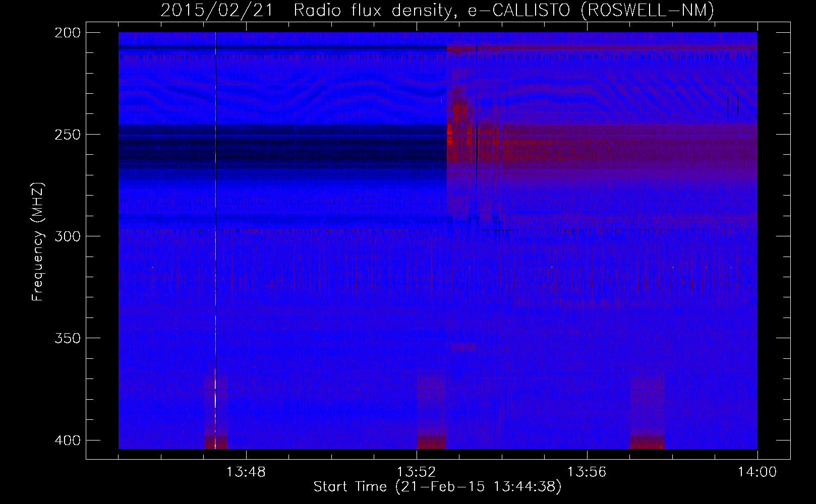Screen dimensions: 816x504
Task: Click the plot title "2015/02/21 Radio flux density, e-CALLISTO (ROSWELL-NM)"
Action: pos(437,10)
